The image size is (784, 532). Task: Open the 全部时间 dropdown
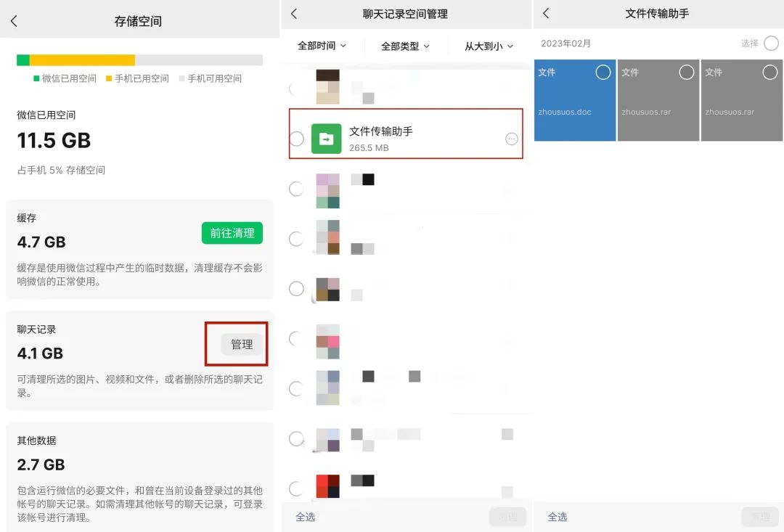322,46
